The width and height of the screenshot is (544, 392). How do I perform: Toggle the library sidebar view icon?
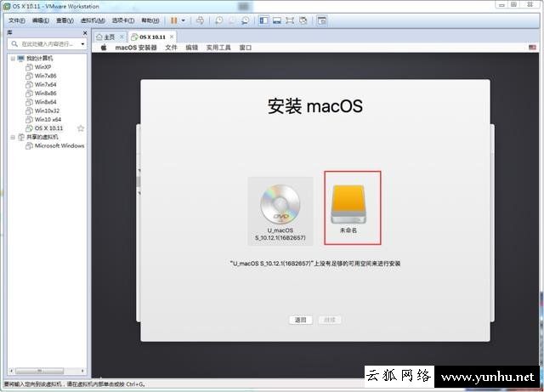click(x=263, y=20)
